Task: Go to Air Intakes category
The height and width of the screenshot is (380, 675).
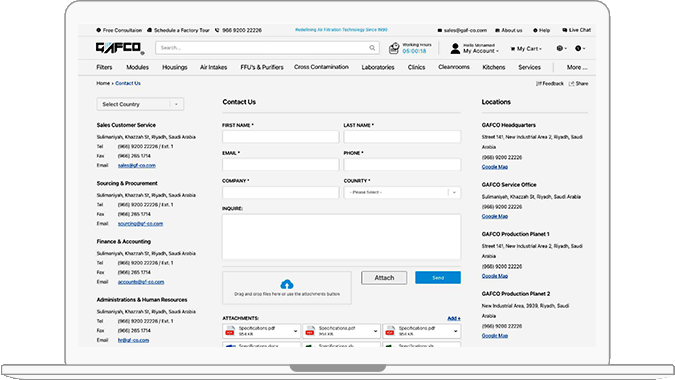Action: click(x=214, y=67)
